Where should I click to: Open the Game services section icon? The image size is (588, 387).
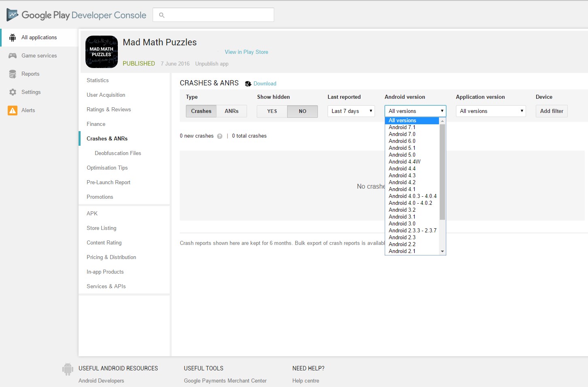coord(13,55)
